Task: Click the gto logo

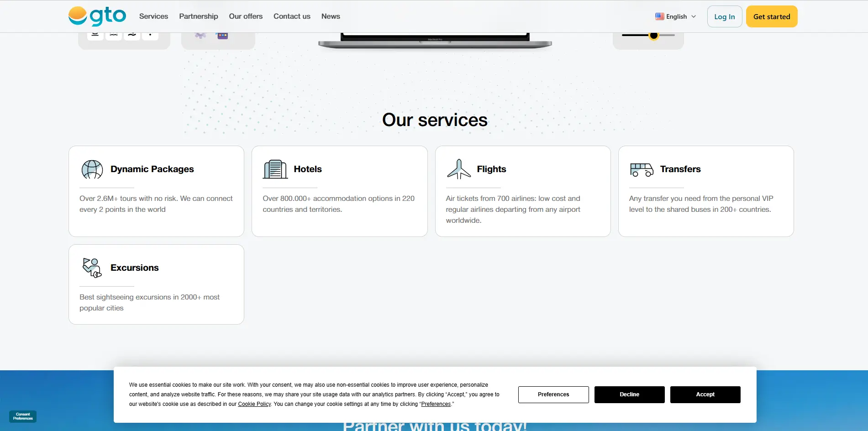Action: [97, 16]
